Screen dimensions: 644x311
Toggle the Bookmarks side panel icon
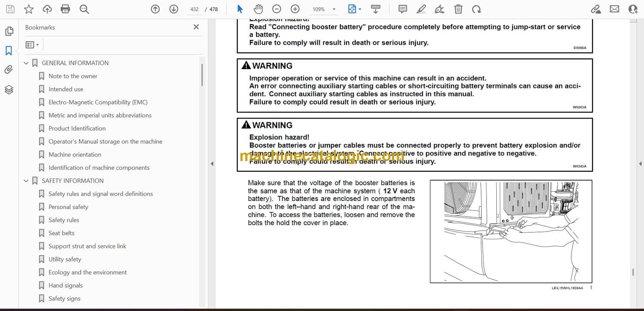click(9, 51)
